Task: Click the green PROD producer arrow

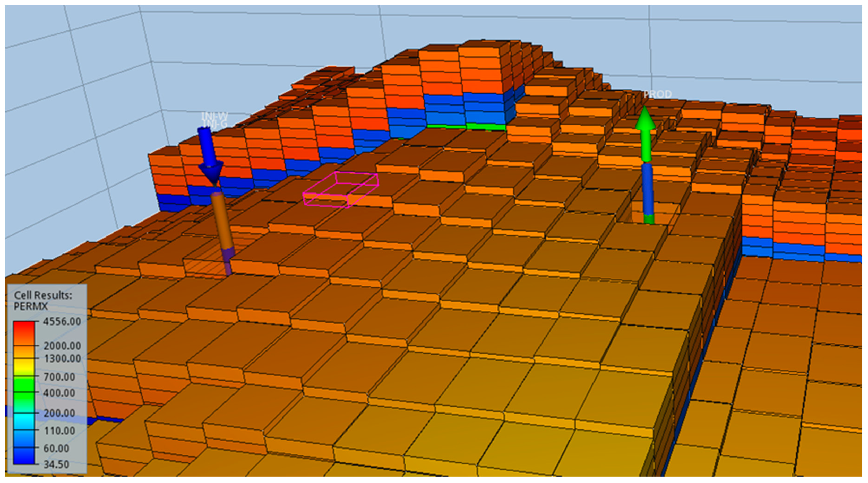Action: click(645, 133)
